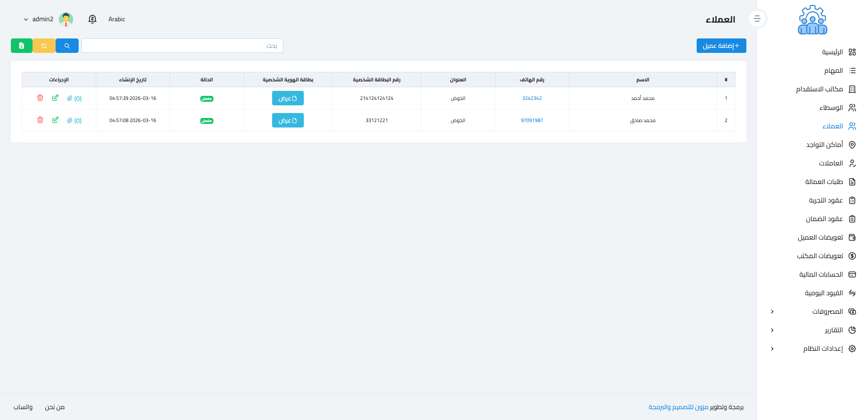Go to مكاتب الاستقدام in sidebar

(819, 89)
